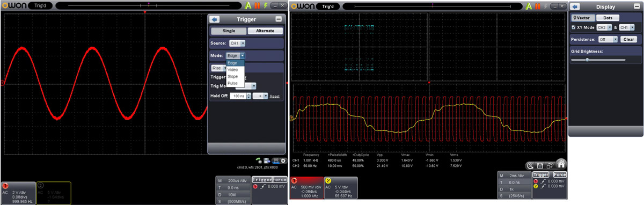Click the Reset link beside Hold Off

(x=274, y=96)
